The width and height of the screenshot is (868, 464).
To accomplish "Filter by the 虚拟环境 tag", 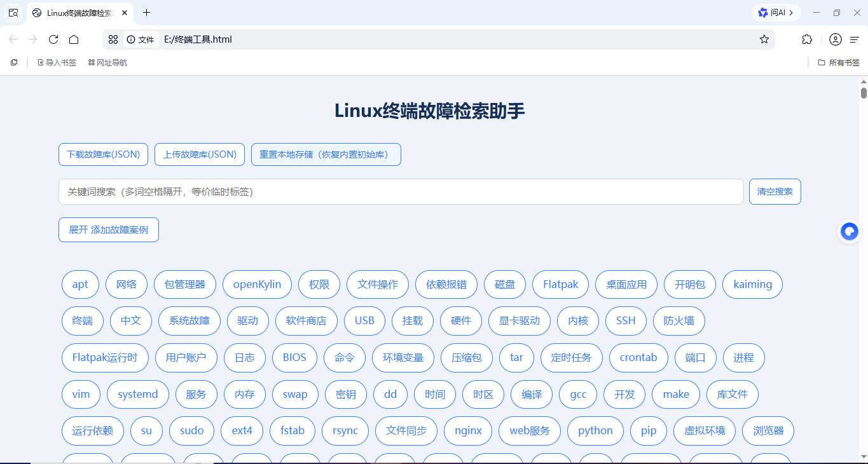I will (705, 431).
